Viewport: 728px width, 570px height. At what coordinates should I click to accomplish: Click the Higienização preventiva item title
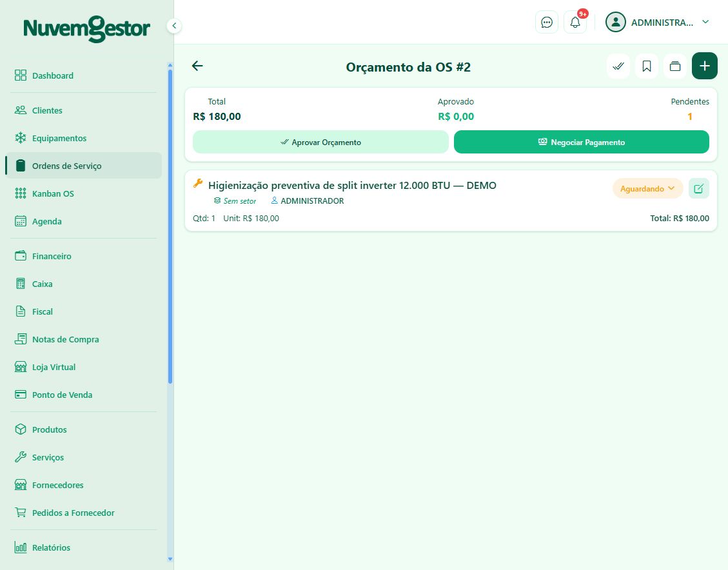[x=352, y=185]
